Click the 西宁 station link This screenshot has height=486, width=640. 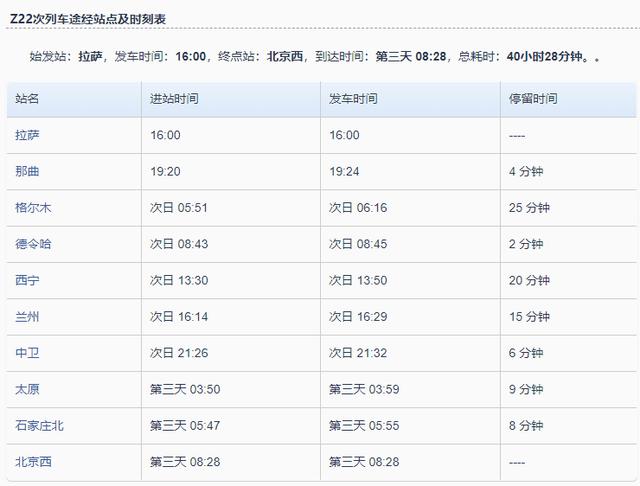click(x=28, y=280)
